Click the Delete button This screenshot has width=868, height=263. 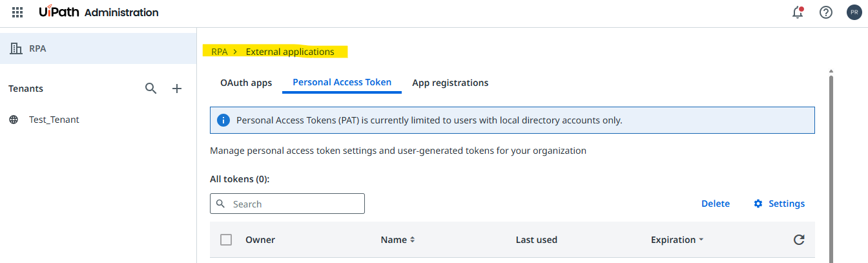(x=716, y=204)
